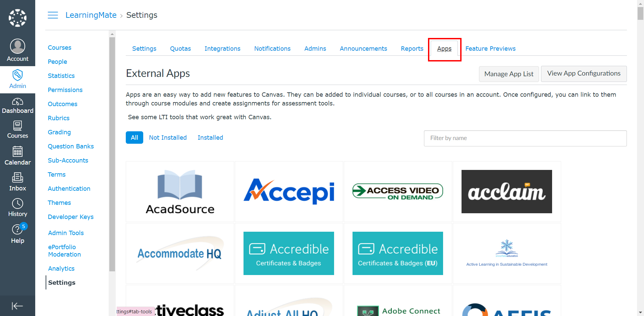Image resolution: width=644 pixels, height=316 pixels.
Task: Switch to the Feature Previews tab
Action: (490, 49)
